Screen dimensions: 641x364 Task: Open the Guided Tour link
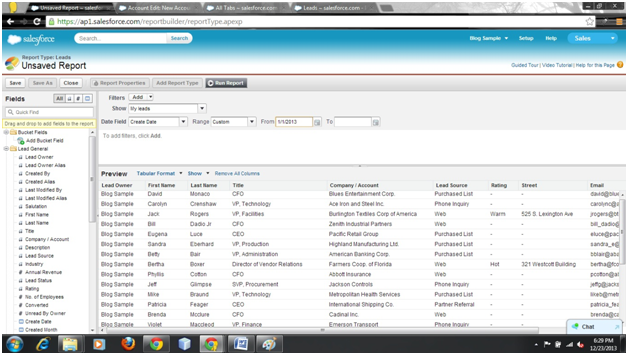point(524,65)
